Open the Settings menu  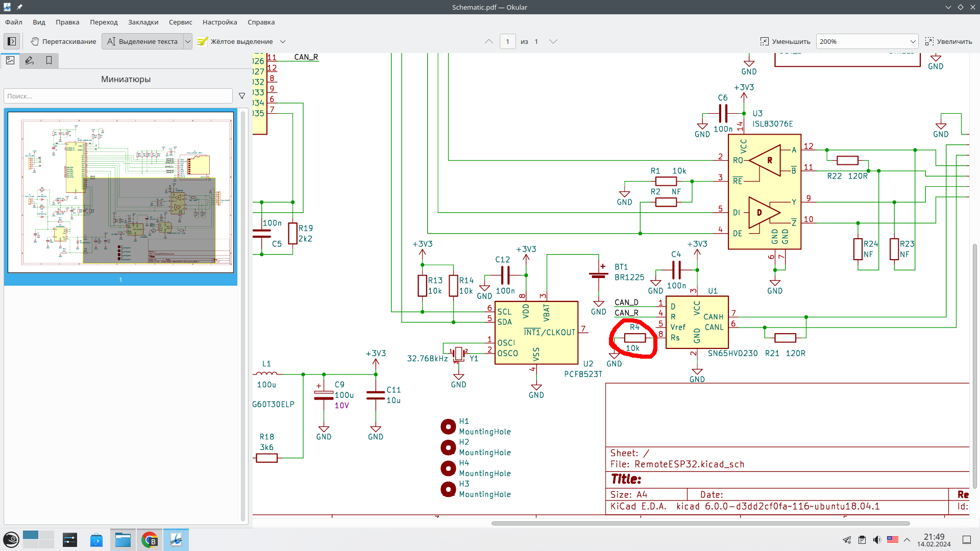pos(219,22)
